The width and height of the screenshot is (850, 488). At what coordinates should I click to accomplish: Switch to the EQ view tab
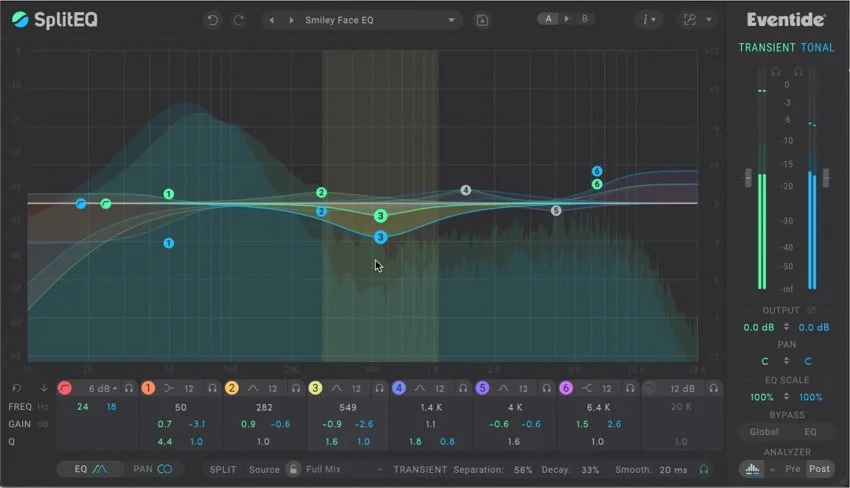(91, 469)
